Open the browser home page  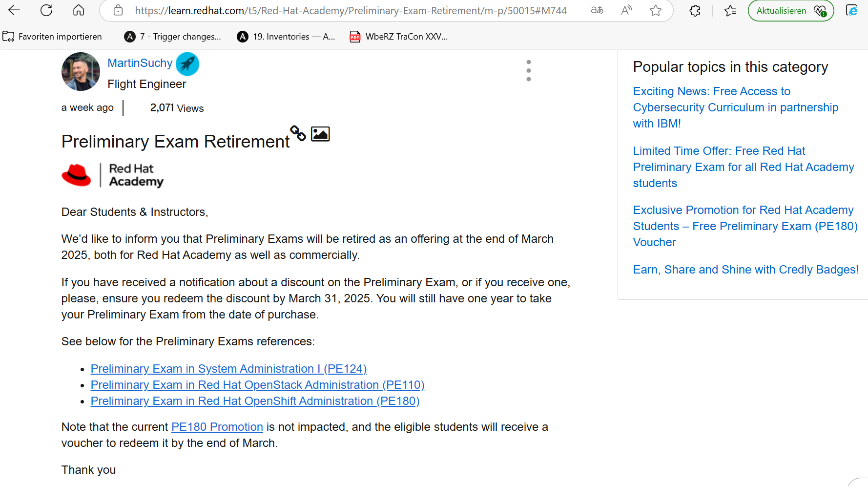pos(78,11)
